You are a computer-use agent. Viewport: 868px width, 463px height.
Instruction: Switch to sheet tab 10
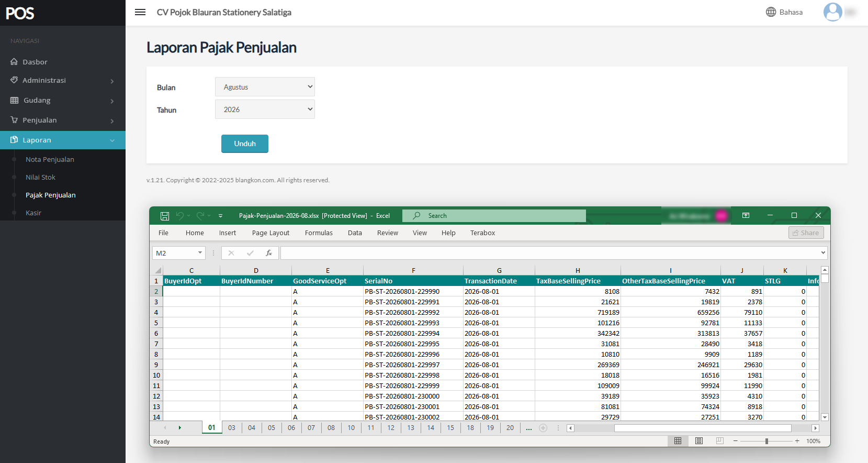[351, 428]
